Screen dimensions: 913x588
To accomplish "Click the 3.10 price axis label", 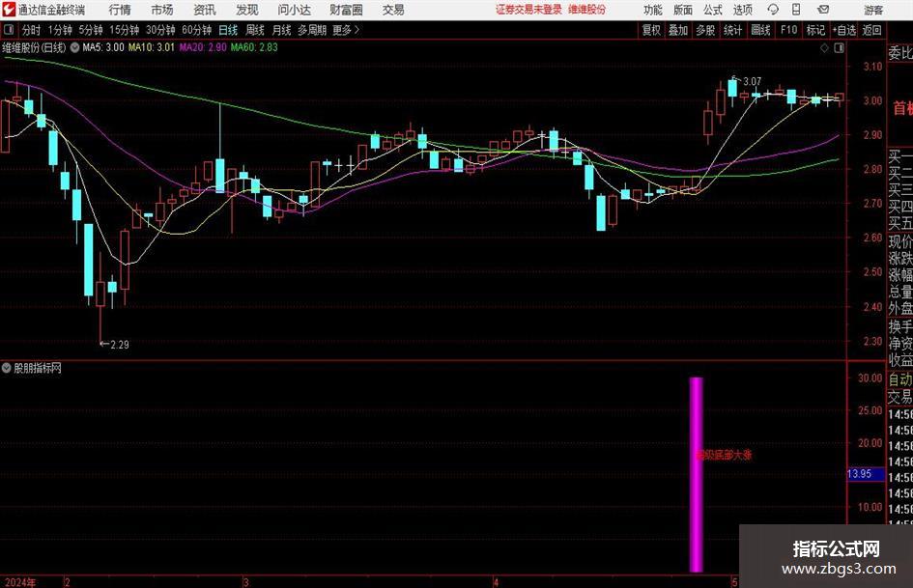I will coord(872,67).
